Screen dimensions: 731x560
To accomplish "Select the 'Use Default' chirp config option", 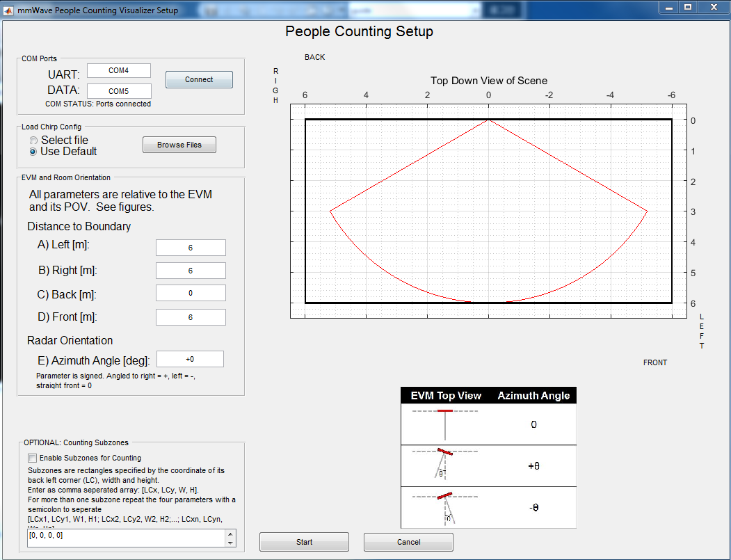I will pyautogui.click(x=33, y=152).
